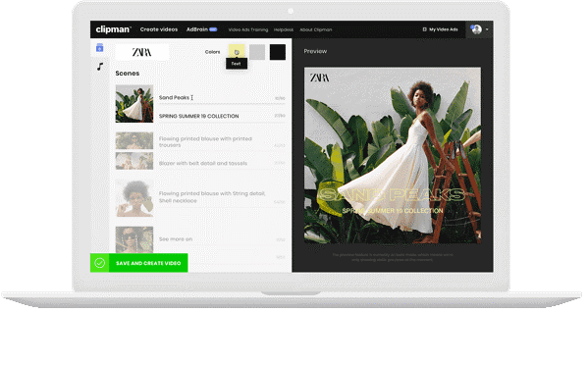Click the 'Colors' label
588x365 pixels.
pos(213,52)
